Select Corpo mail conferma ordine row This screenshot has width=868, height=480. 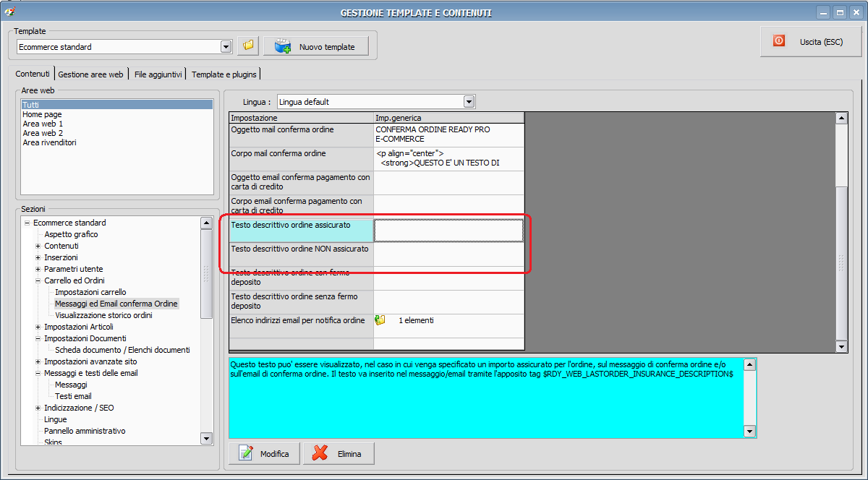pyautogui.click(x=302, y=158)
